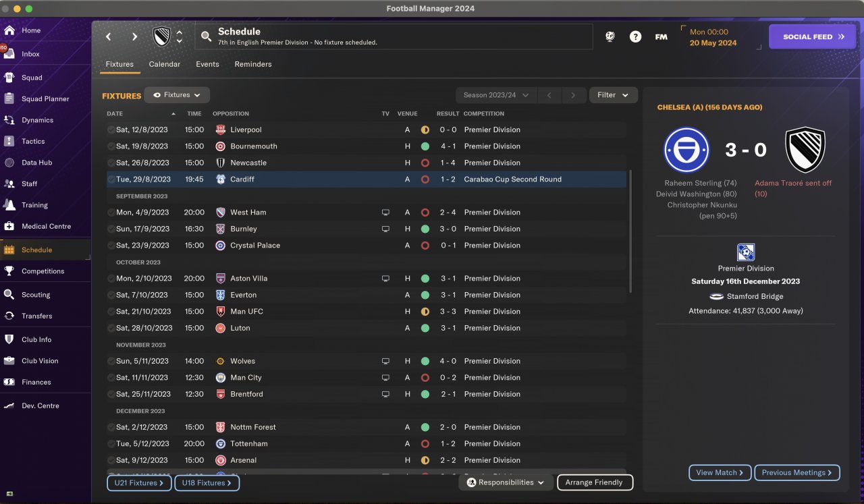Toggle the check mark for Aston Villa fixture

click(111, 279)
